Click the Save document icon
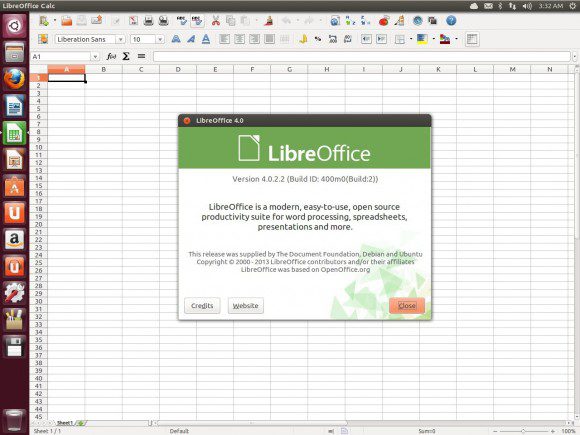 tap(82, 21)
